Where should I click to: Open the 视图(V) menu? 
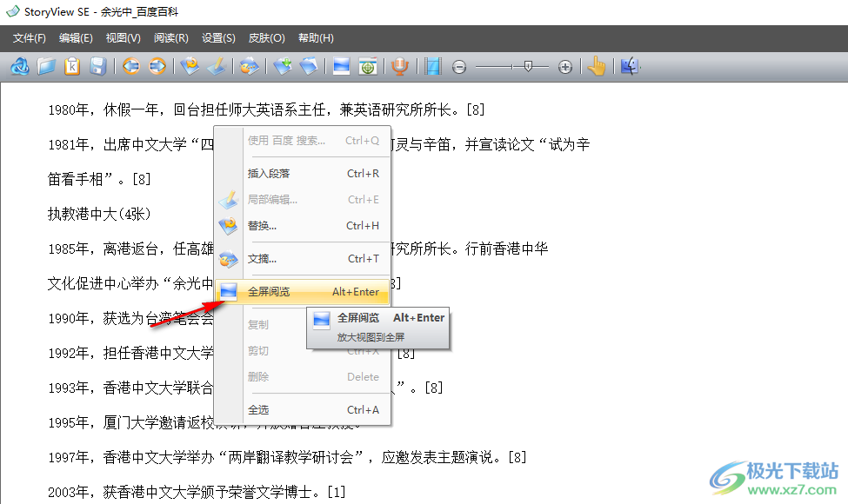tap(124, 38)
